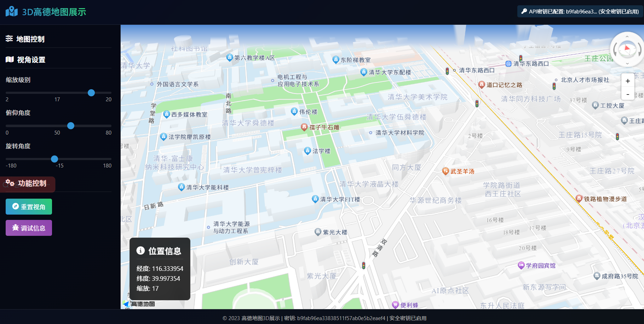Click the 位置信息 panel title
The width and height of the screenshot is (644, 324).
tap(165, 251)
